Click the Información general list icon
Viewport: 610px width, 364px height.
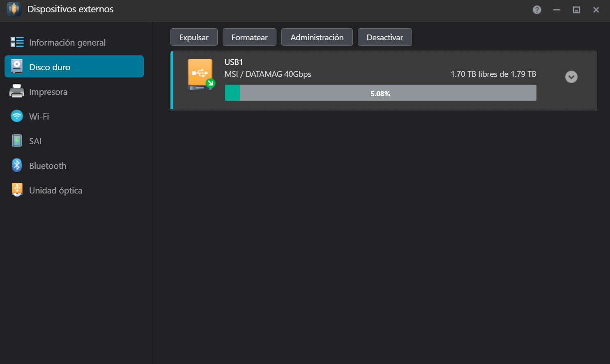[x=17, y=42]
